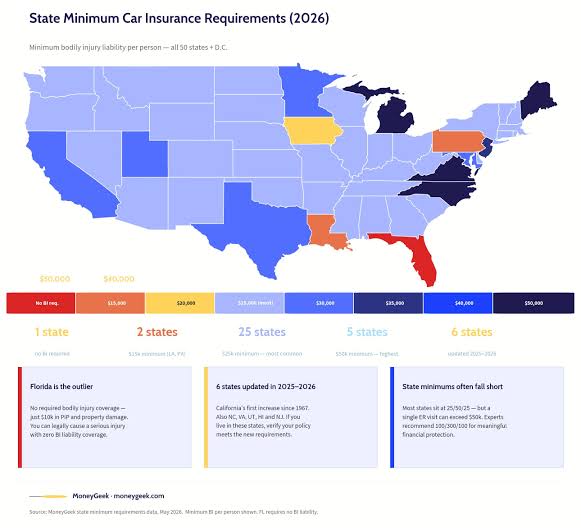Viewport: 581px width, 528px height.
Task: Click the '25 states' statistic
Action: (x=262, y=332)
